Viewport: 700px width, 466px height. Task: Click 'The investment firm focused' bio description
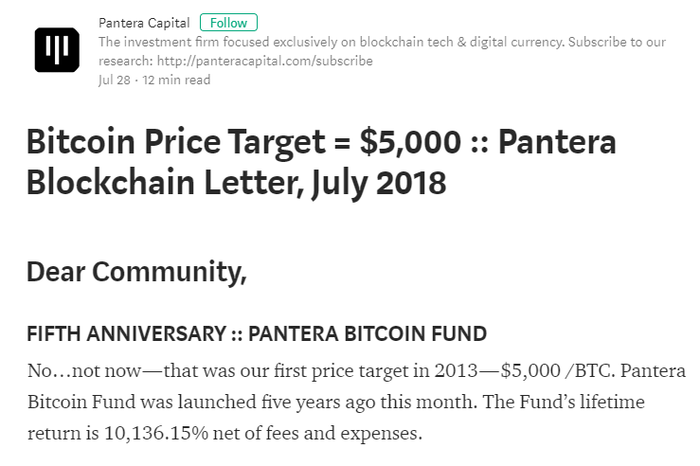click(184, 42)
